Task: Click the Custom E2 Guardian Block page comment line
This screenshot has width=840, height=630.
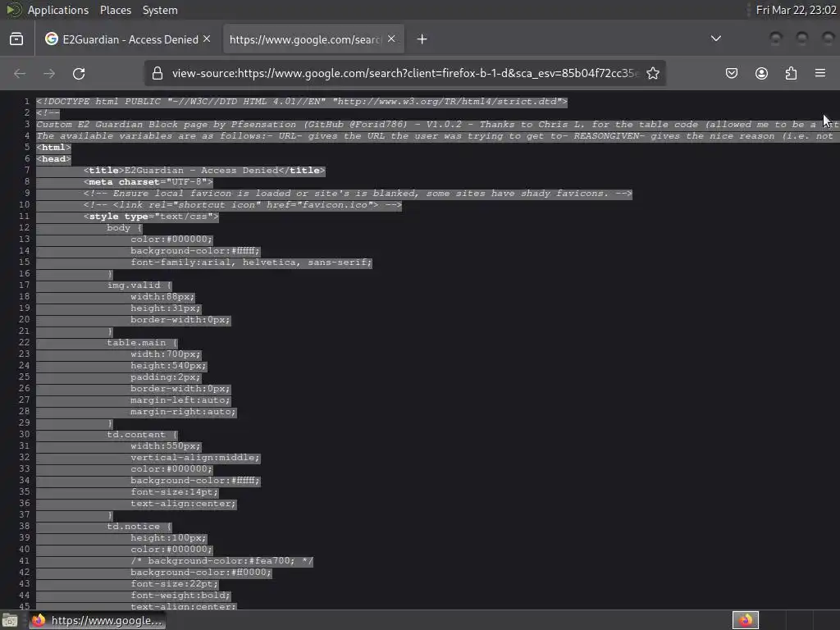Action: point(438,125)
